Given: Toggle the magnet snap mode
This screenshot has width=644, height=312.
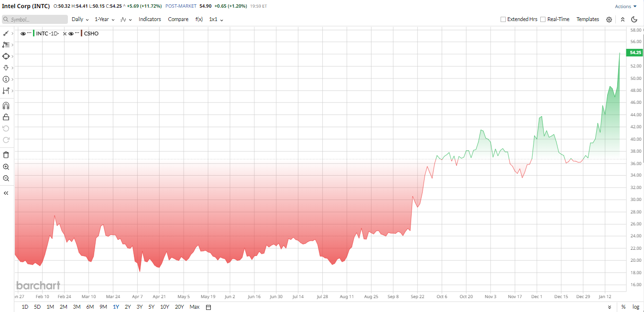Looking at the screenshot, I should coord(6,105).
